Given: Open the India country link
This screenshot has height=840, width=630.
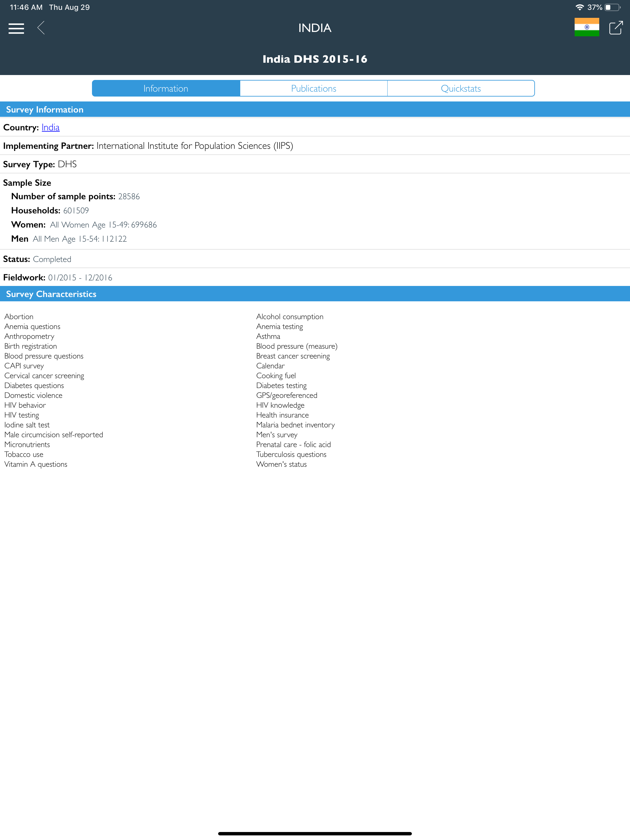Looking at the screenshot, I should pos(50,127).
